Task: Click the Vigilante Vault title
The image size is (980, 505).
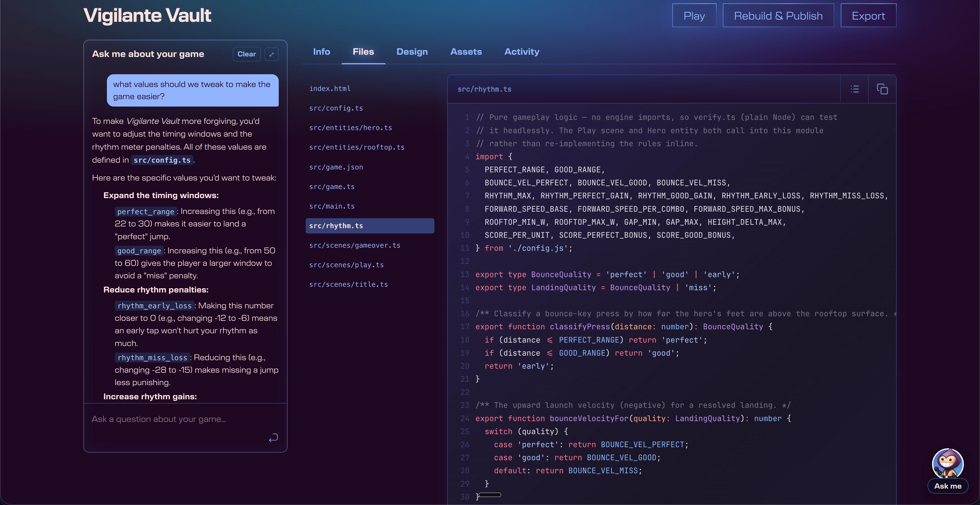Action: pos(147,16)
